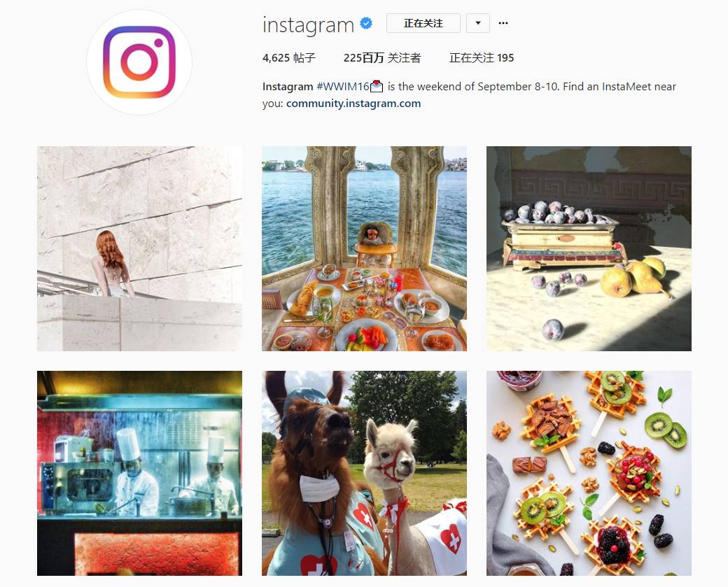Open the 正在关注 195 following list
728x587 pixels.
482,58
